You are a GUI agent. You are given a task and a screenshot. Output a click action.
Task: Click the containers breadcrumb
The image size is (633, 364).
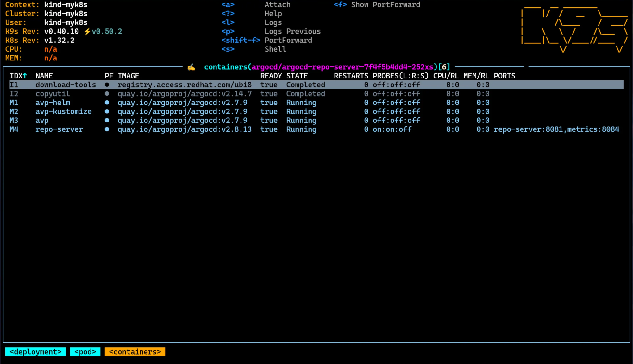pos(135,352)
